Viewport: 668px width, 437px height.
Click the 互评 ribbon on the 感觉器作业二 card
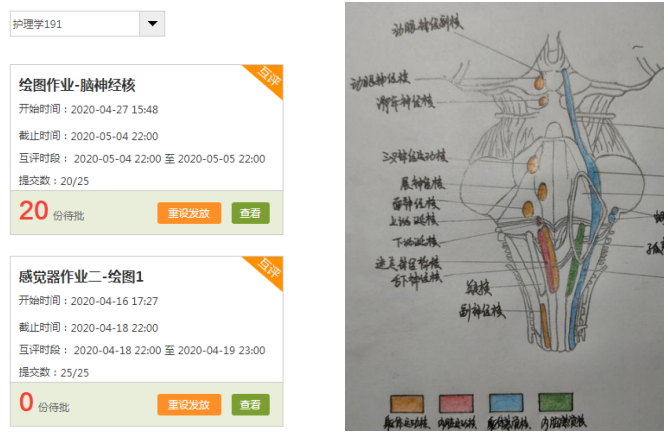point(269,268)
